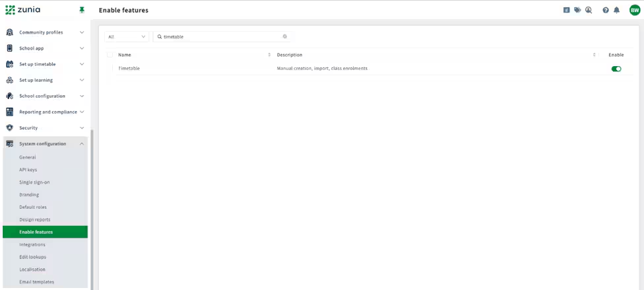Open the Branding page link
Image resolution: width=644 pixels, height=290 pixels.
tap(29, 195)
